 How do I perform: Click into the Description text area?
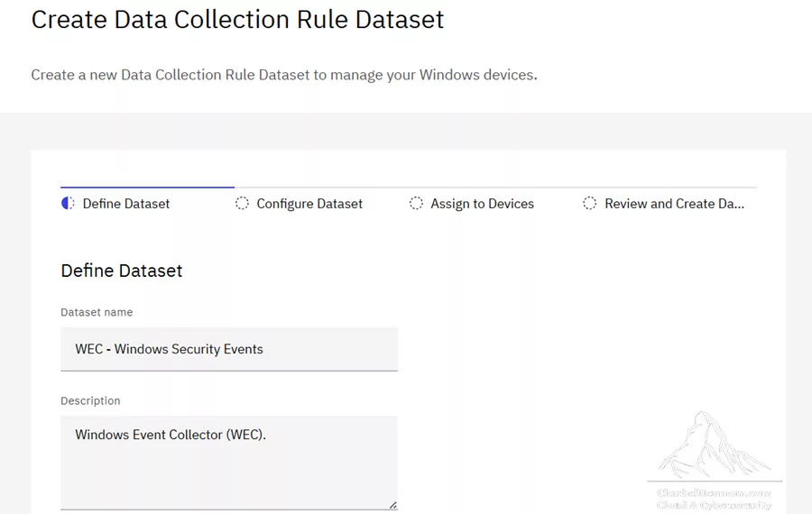click(x=229, y=463)
